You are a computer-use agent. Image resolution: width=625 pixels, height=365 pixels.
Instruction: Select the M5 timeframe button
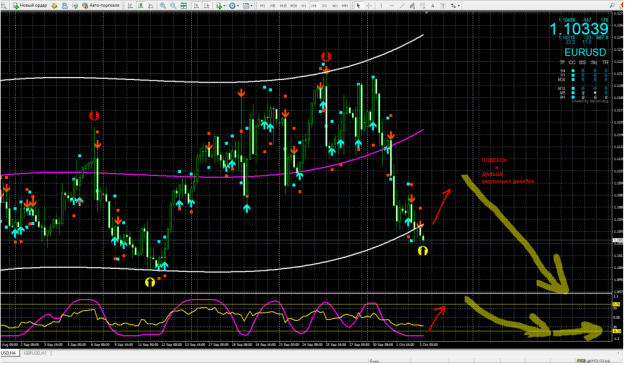[273, 6]
